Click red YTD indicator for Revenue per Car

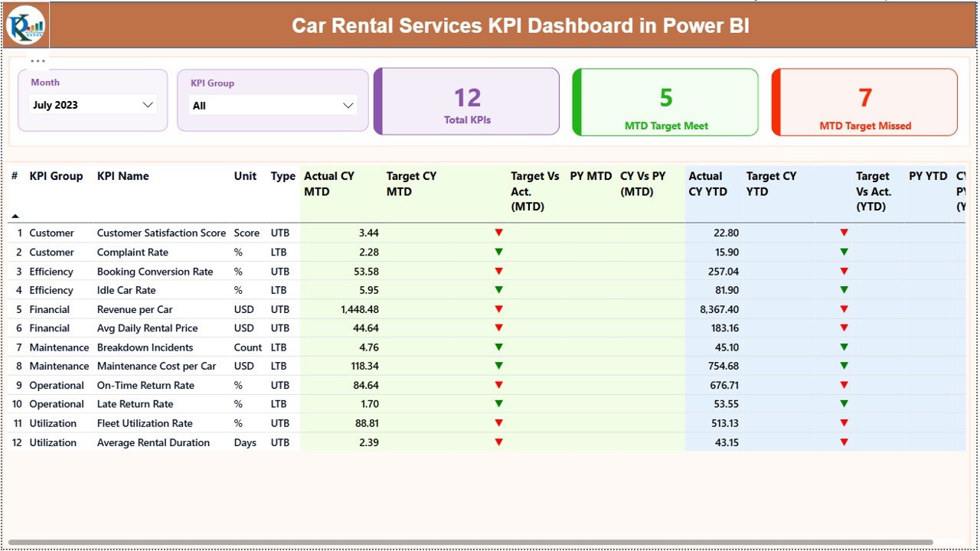(x=844, y=309)
